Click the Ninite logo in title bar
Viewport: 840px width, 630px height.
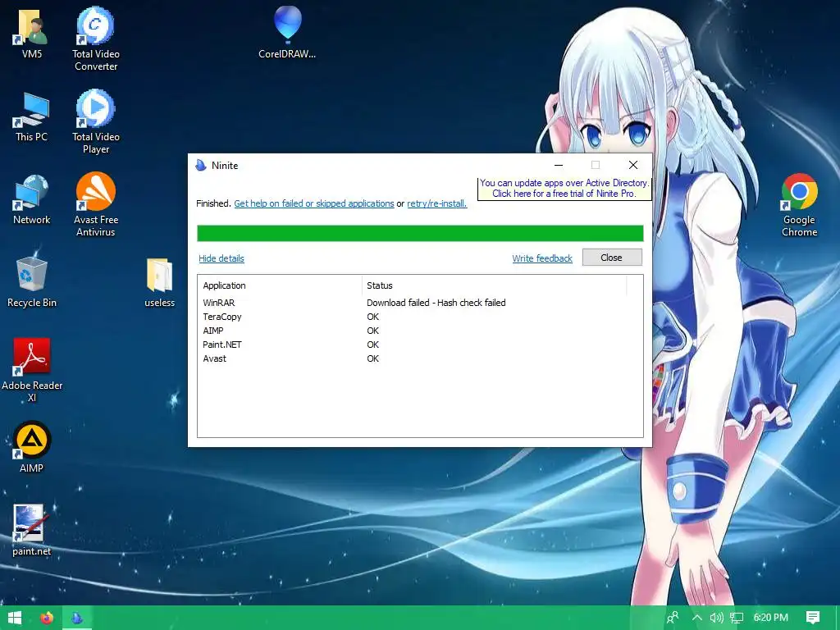[x=201, y=165]
